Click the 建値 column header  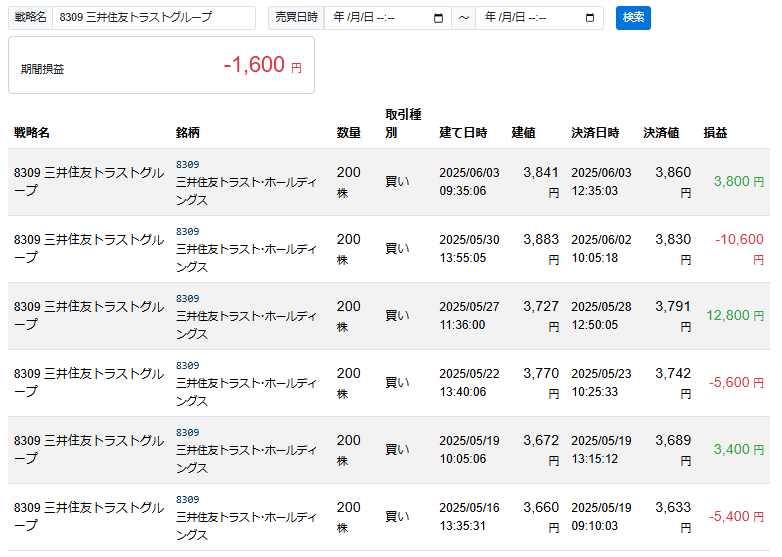[x=523, y=133]
